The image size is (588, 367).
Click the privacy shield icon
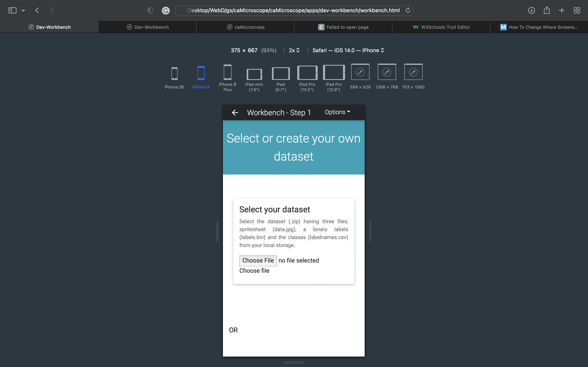tap(150, 10)
